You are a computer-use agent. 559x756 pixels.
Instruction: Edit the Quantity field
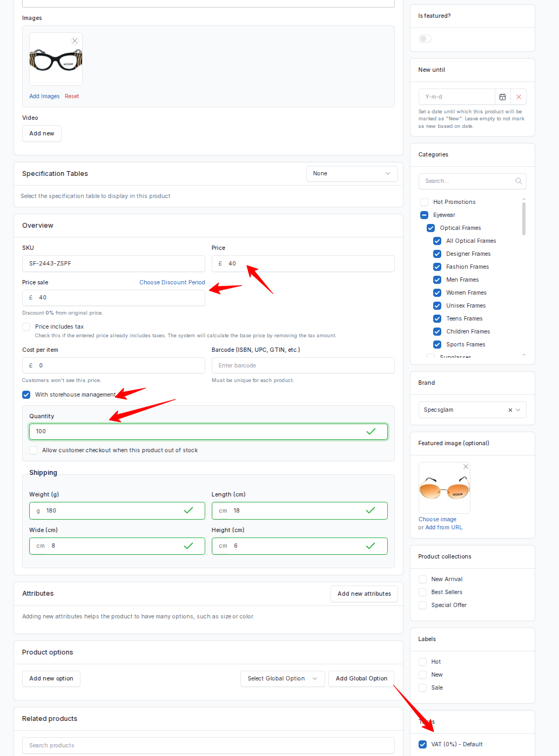pos(208,432)
